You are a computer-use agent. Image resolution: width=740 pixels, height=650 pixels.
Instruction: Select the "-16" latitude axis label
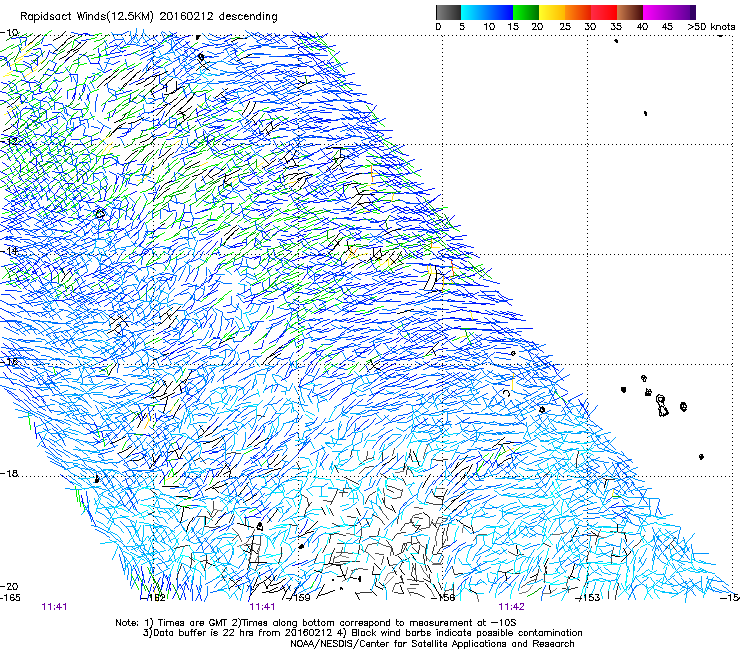9,362
